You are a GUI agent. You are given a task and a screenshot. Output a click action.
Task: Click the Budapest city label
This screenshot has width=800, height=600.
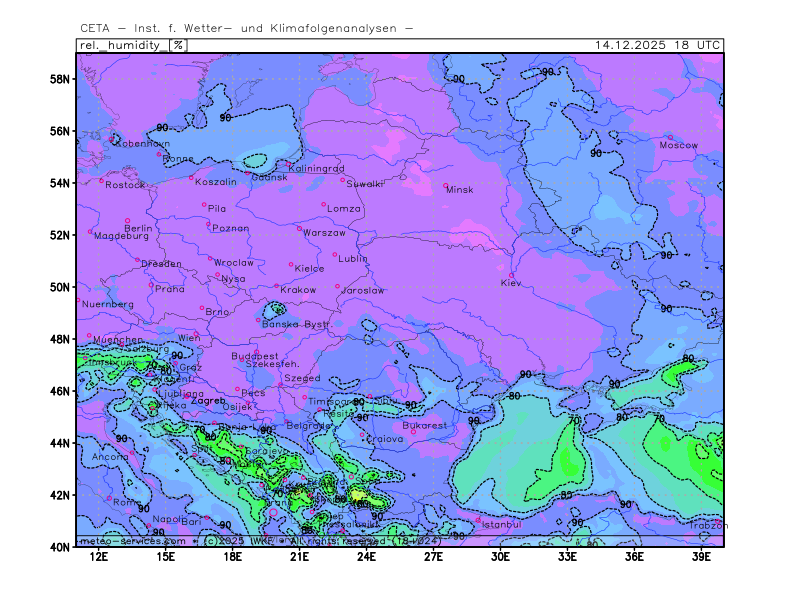(254, 356)
